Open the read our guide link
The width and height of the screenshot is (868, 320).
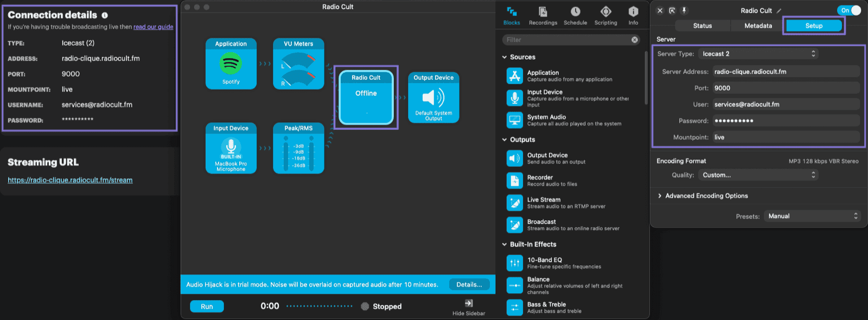154,27
